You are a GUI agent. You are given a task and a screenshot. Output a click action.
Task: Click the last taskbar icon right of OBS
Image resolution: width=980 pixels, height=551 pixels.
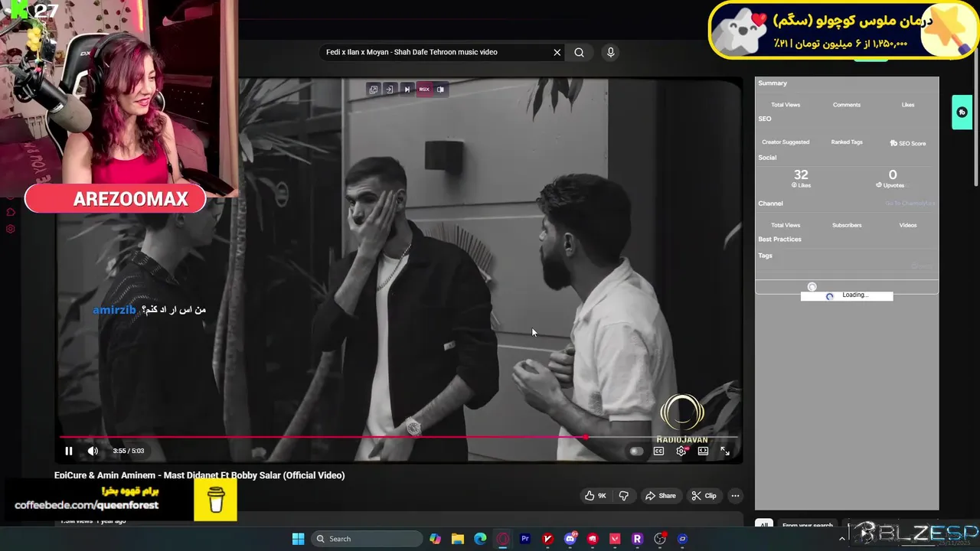click(x=682, y=539)
